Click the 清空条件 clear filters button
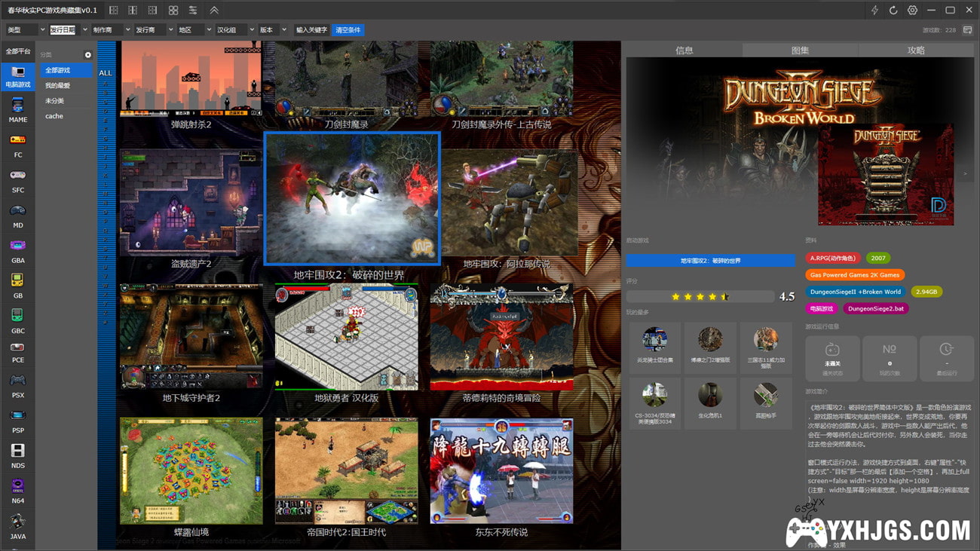 point(348,29)
